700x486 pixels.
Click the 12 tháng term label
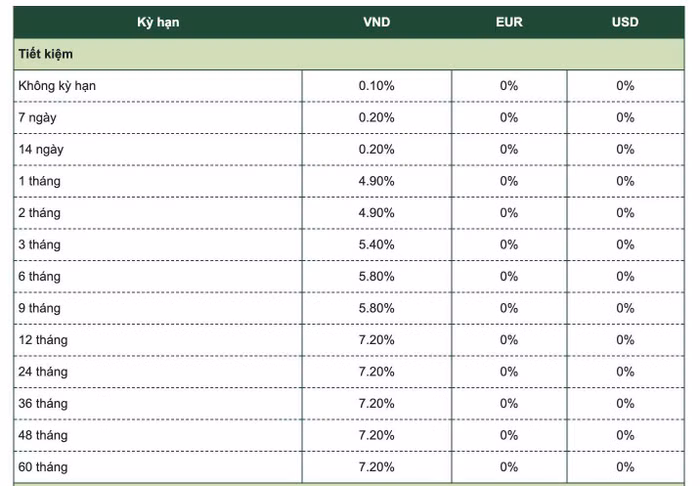(x=43, y=340)
